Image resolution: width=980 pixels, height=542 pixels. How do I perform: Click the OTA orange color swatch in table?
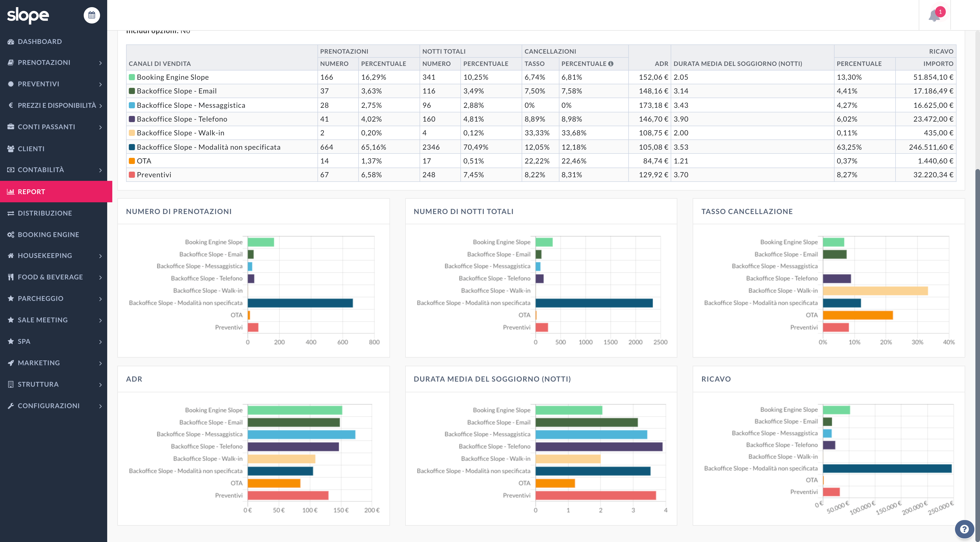132,161
